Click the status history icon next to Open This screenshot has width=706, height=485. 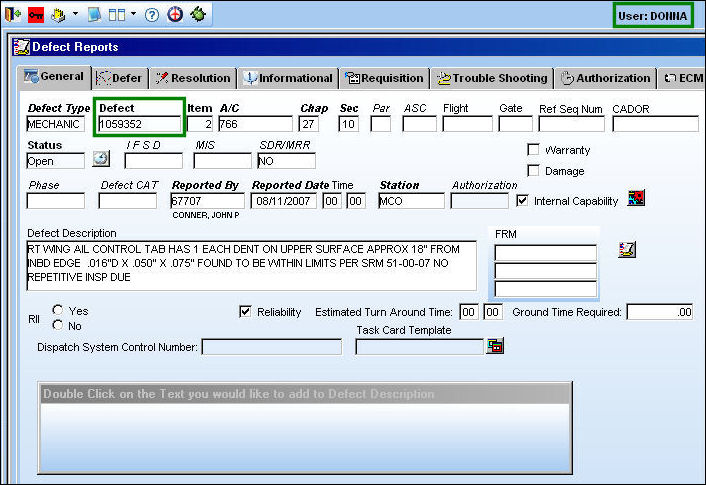pos(101,159)
